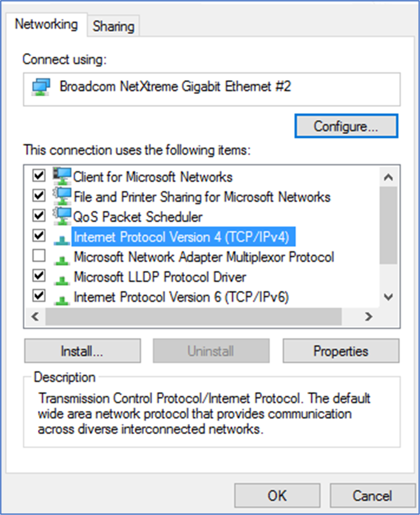Click the Broadcom network adapter icon
This screenshot has height=515, width=420.
[x=41, y=87]
